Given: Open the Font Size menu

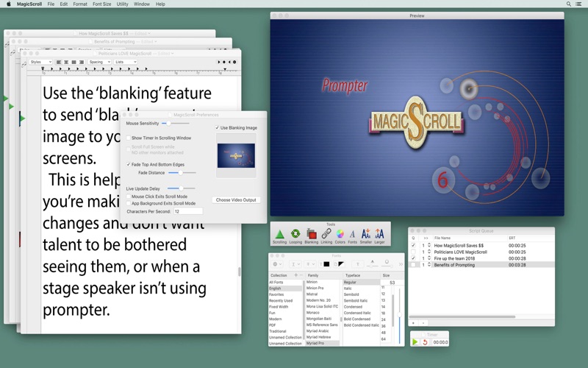Looking at the screenshot, I should click(102, 4).
